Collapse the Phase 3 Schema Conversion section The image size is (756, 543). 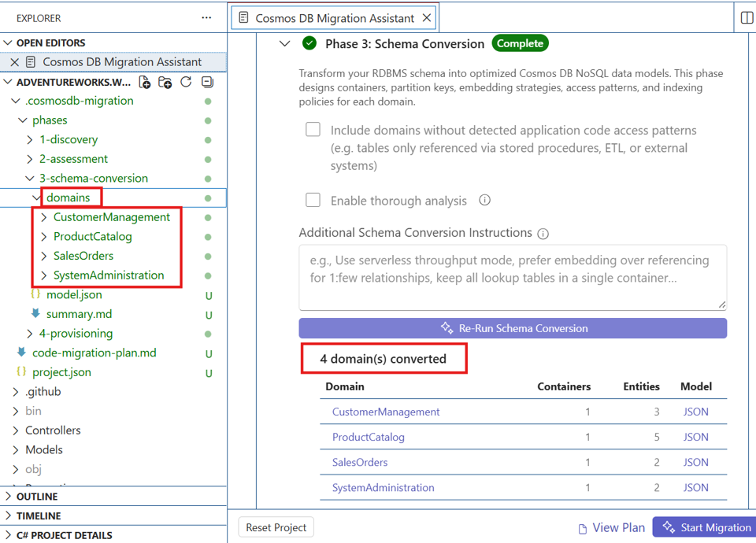[x=285, y=44]
